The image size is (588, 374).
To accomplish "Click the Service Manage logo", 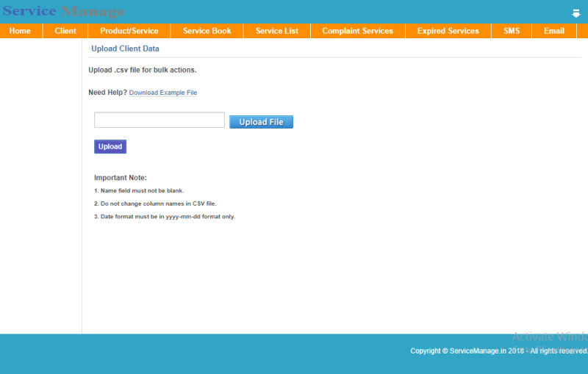I will pyautogui.click(x=63, y=12).
